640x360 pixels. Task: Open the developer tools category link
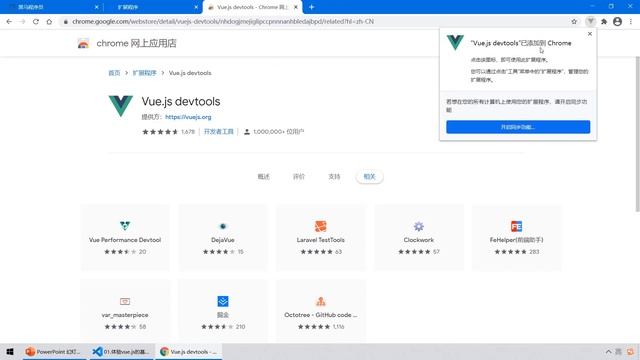coord(219,132)
